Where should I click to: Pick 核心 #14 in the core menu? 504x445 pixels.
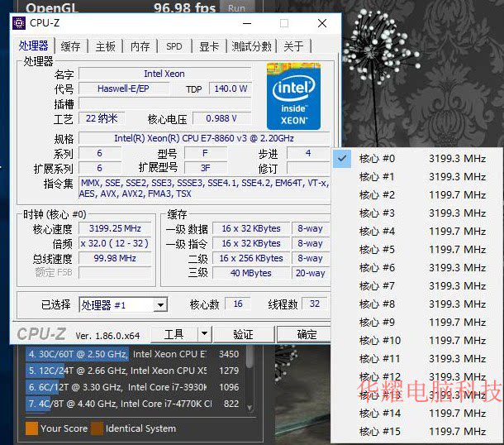click(x=417, y=413)
